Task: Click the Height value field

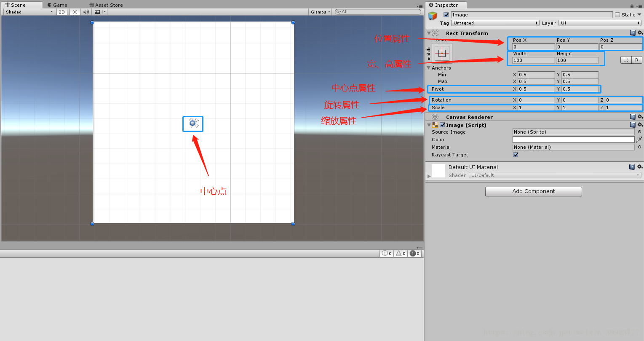Action: (x=577, y=60)
